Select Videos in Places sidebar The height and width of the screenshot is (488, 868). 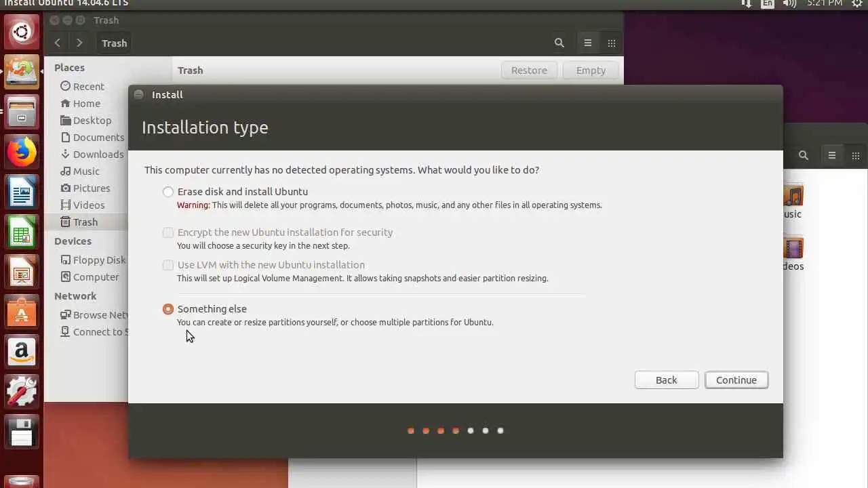tap(82, 205)
